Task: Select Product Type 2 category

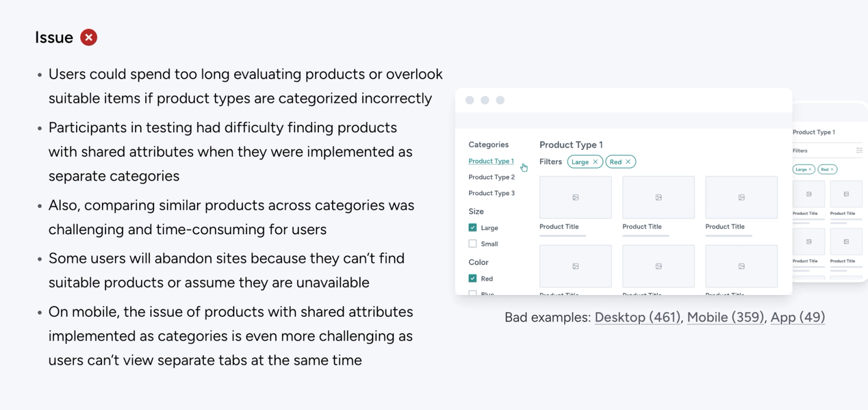Action: (x=492, y=177)
